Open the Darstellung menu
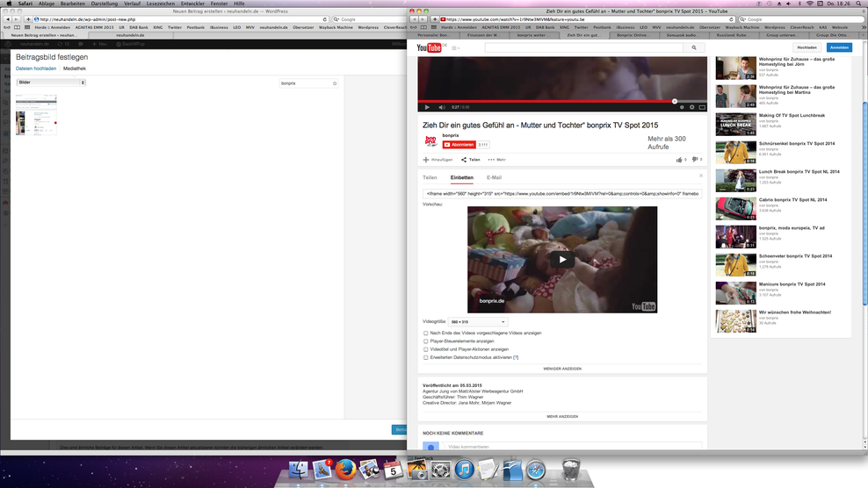 pyautogui.click(x=104, y=4)
